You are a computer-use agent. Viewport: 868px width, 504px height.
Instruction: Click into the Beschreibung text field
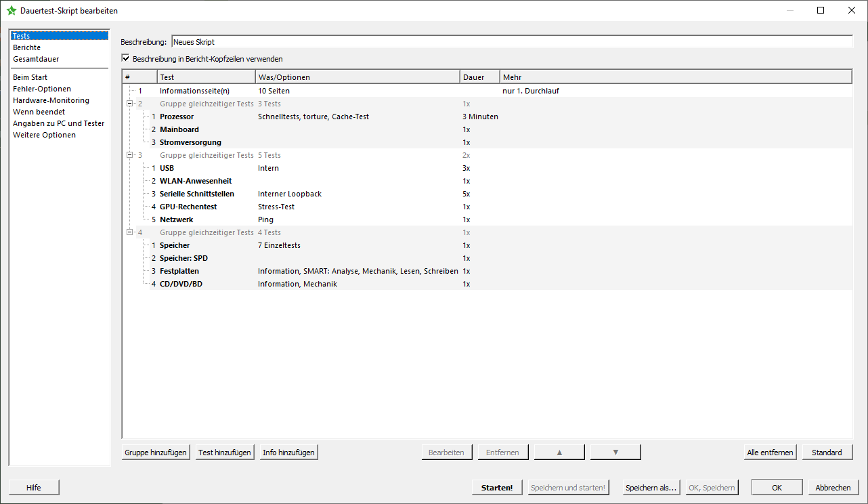511,42
